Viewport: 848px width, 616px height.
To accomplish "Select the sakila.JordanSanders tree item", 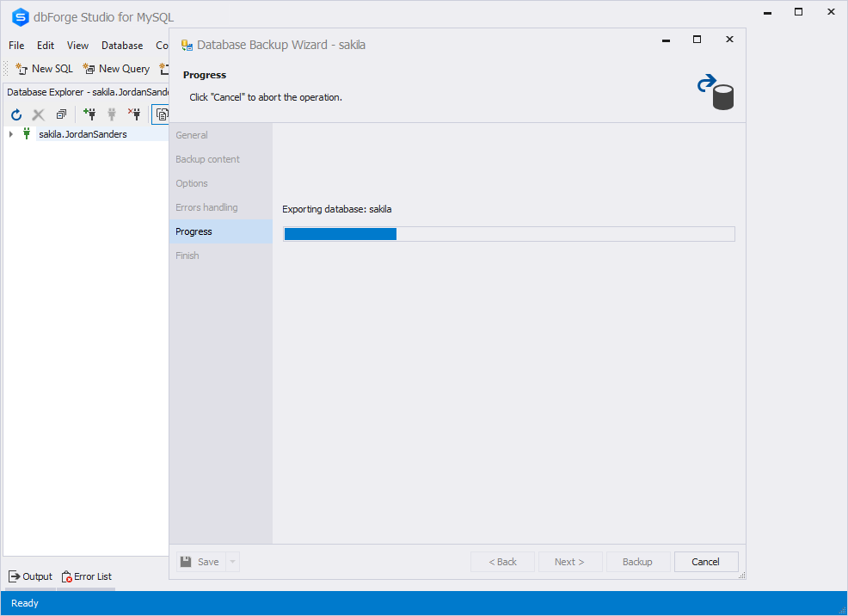I will pyautogui.click(x=83, y=134).
